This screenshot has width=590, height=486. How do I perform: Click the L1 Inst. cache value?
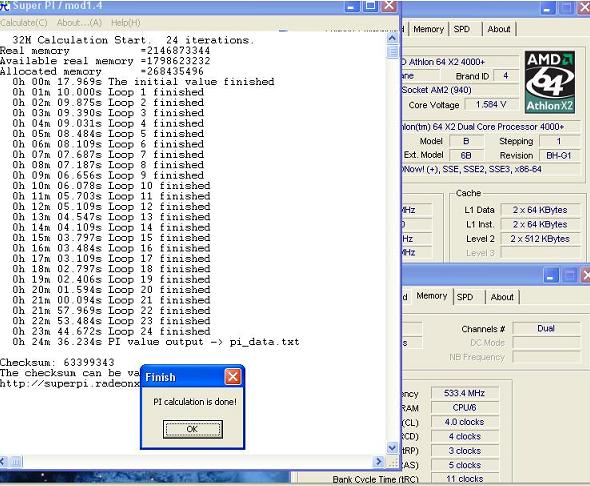540,224
